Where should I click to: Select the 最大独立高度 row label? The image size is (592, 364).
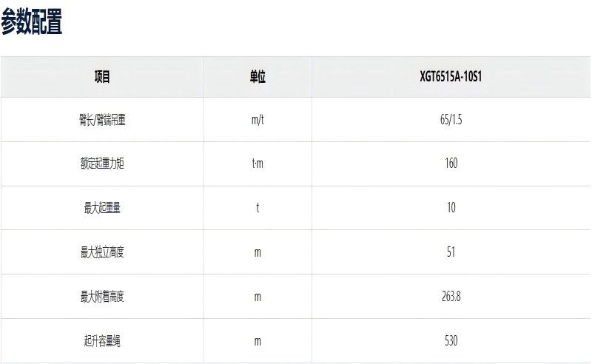[102, 252]
